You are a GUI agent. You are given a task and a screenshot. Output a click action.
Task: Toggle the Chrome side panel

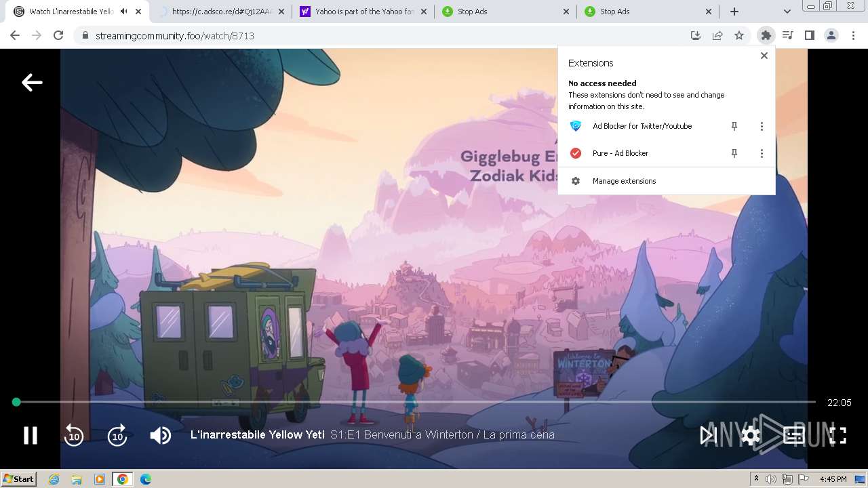809,35
